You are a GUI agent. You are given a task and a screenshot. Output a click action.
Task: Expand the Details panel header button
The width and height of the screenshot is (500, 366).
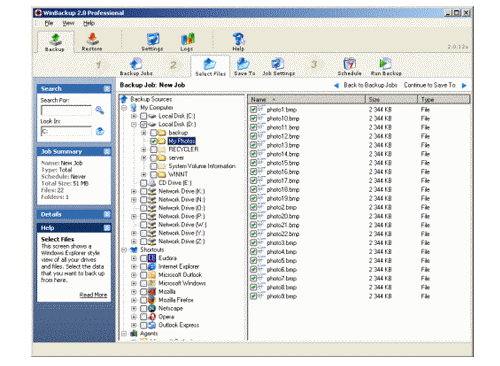pyautogui.click(x=107, y=214)
